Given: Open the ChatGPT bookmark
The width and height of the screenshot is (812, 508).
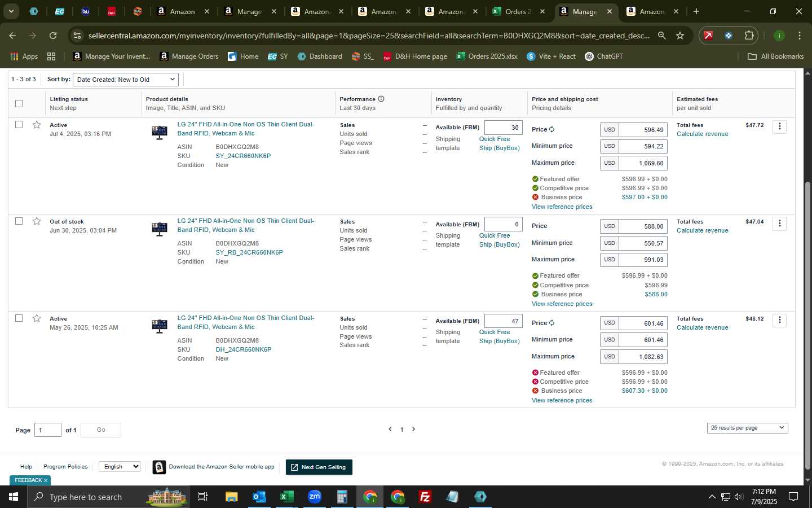Looking at the screenshot, I should click(604, 56).
